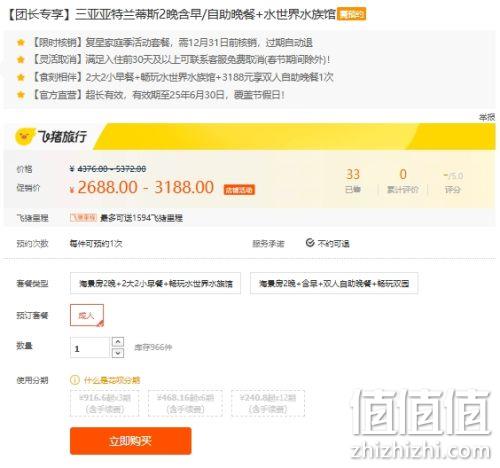The height and width of the screenshot is (468, 500).
Task: Click the 飞猪里程 mileage tag icon
Action: pyautogui.click(x=83, y=218)
